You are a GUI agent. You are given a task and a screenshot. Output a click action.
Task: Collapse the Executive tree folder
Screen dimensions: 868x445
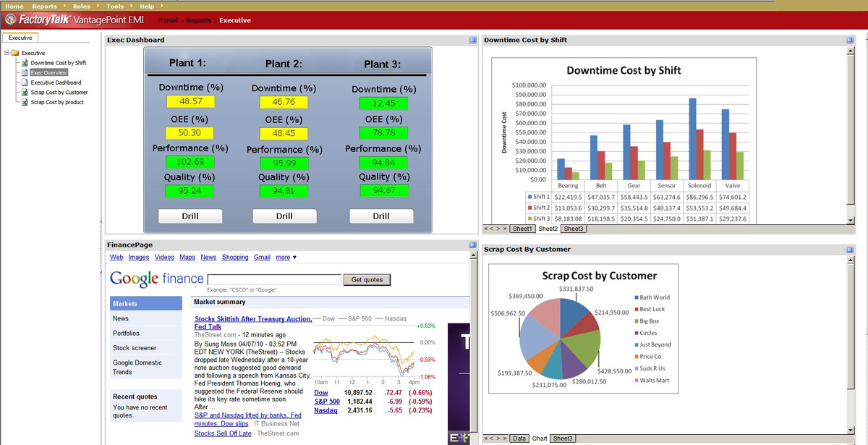(6, 53)
